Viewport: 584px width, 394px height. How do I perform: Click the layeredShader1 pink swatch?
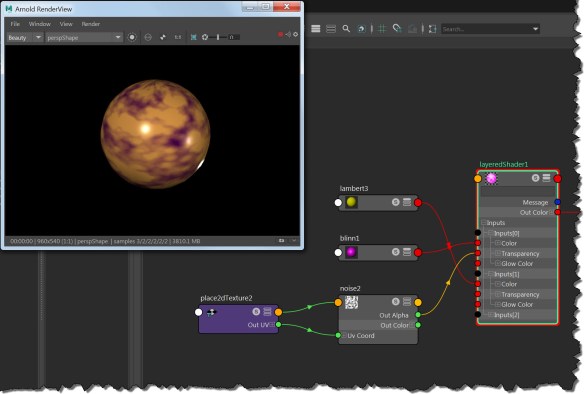coord(492,178)
